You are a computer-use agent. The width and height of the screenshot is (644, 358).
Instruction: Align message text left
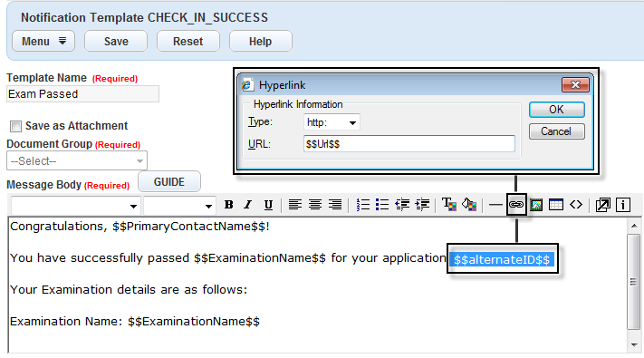pyautogui.click(x=295, y=204)
